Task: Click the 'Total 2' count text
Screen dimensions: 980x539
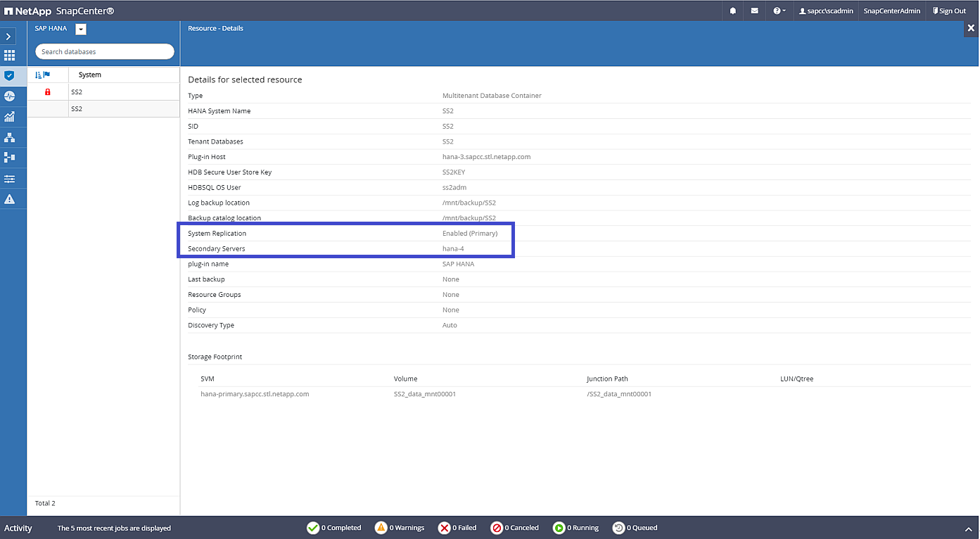Action: (x=45, y=503)
